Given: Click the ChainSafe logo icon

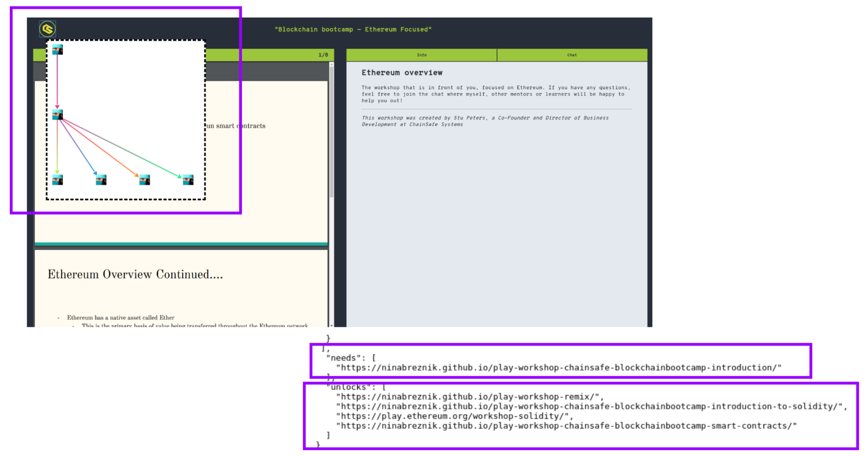Looking at the screenshot, I should (47, 29).
